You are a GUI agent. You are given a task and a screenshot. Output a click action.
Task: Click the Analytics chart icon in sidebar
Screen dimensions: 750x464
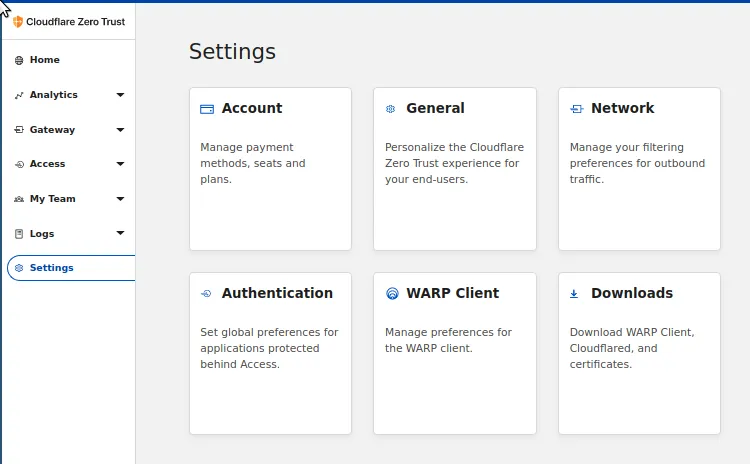coord(19,95)
